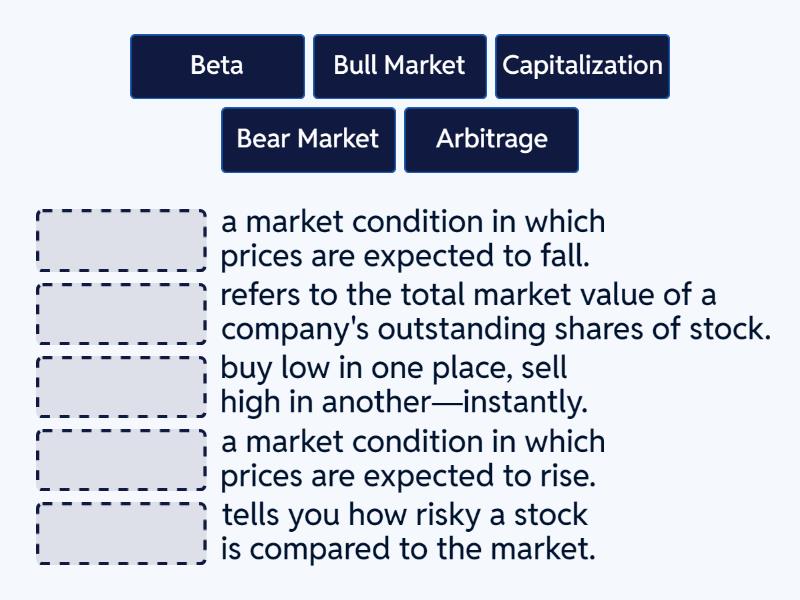
Task: Click the answer box beside 'total market value' definition
Action: [x=120, y=313]
